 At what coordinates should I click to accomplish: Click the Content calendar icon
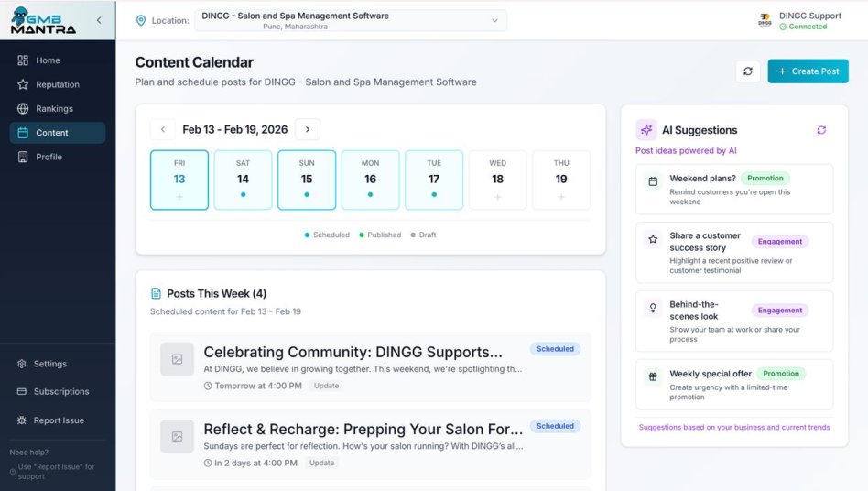tap(23, 133)
